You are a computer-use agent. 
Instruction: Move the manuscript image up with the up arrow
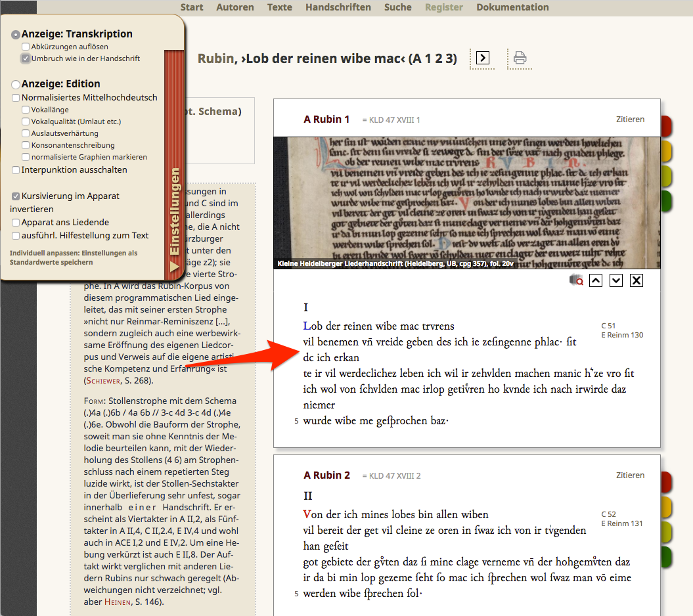pyautogui.click(x=596, y=280)
